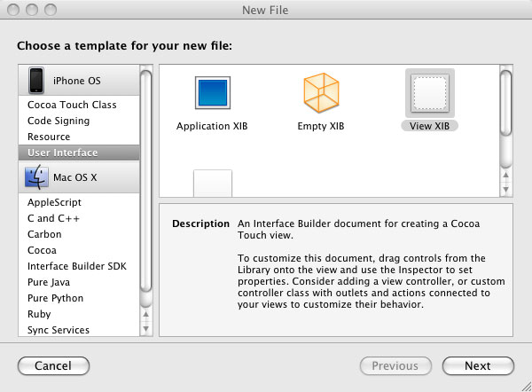Choose Pure Python category
The width and height of the screenshot is (532, 392).
coord(79,298)
